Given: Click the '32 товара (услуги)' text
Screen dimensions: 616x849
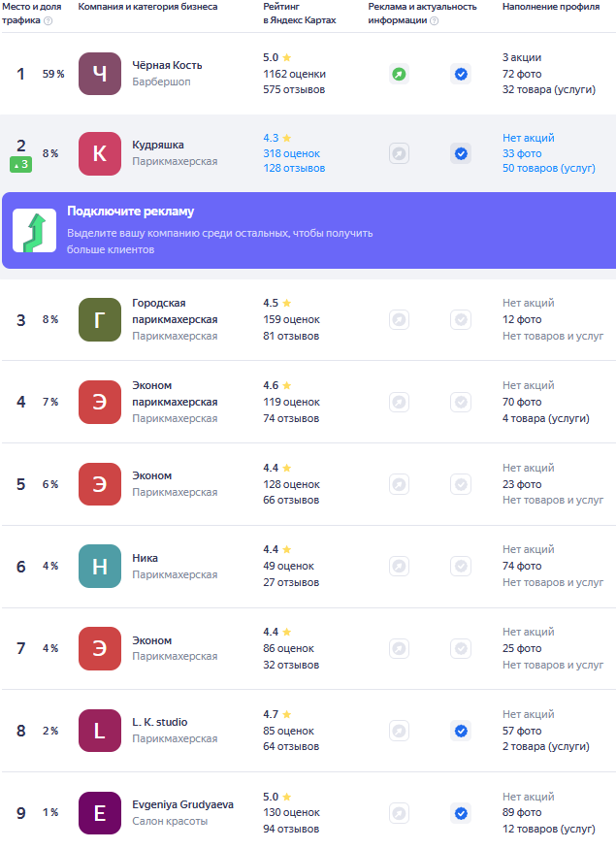Looking at the screenshot, I should (549, 90).
